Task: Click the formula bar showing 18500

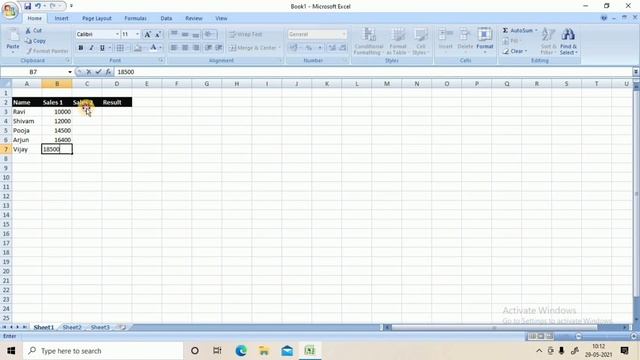Action: coord(373,72)
